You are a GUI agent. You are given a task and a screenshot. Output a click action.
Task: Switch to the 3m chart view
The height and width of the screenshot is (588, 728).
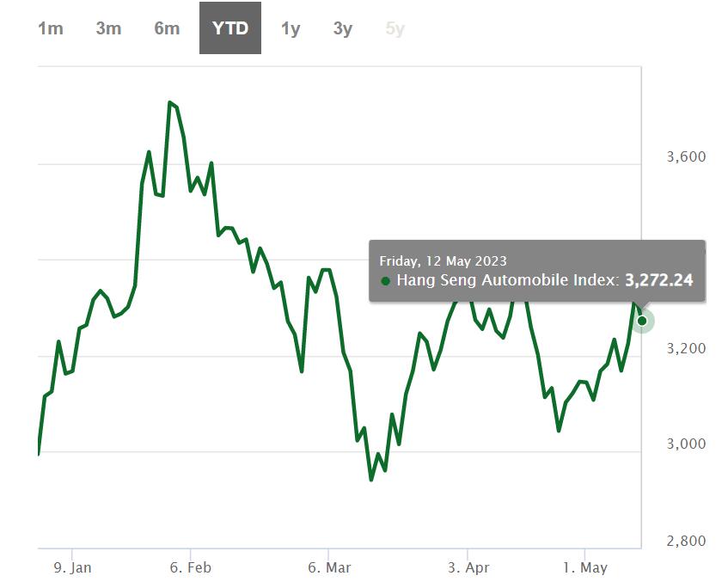tap(109, 28)
